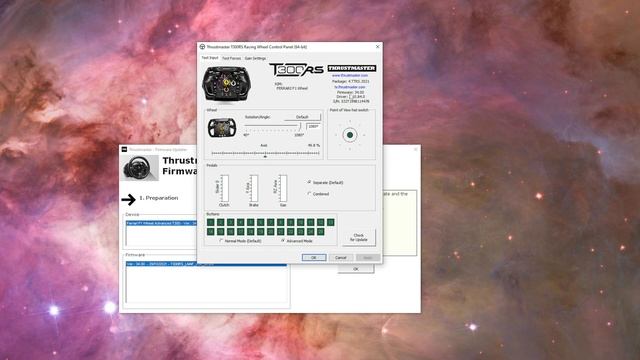The width and height of the screenshot is (640, 360).
Task: Click button indicator 3
Action: coord(231,222)
